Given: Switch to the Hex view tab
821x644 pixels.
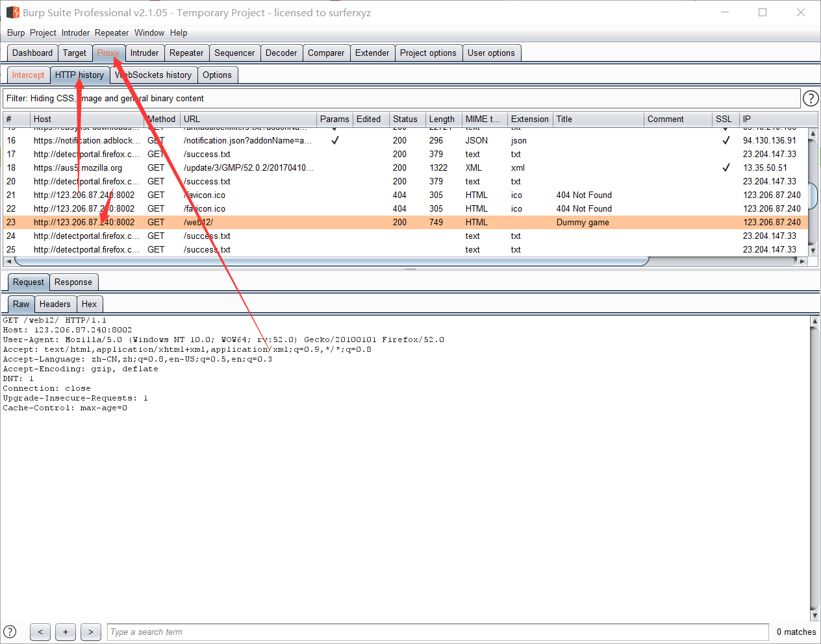Looking at the screenshot, I should [90, 304].
